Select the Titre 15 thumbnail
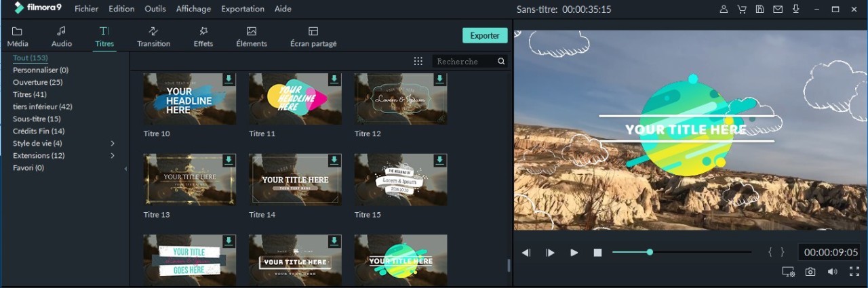The width and height of the screenshot is (868, 288). click(x=401, y=180)
